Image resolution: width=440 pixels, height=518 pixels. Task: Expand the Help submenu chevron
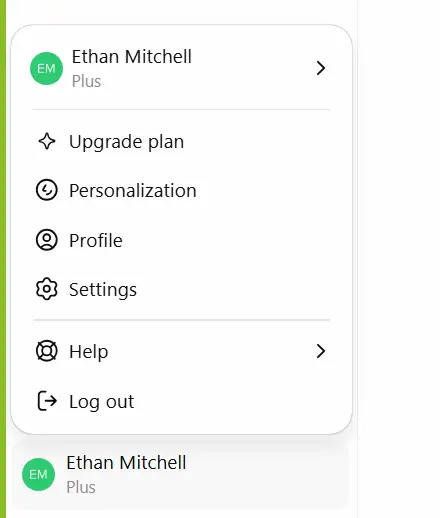(x=321, y=351)
